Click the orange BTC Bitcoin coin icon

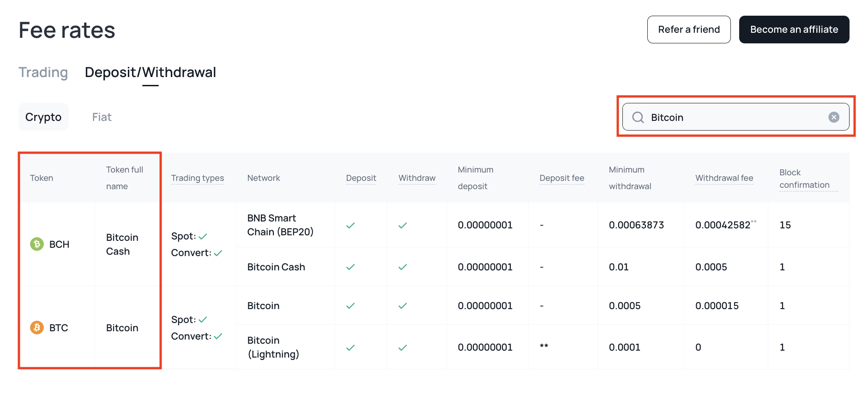point(37,328)
